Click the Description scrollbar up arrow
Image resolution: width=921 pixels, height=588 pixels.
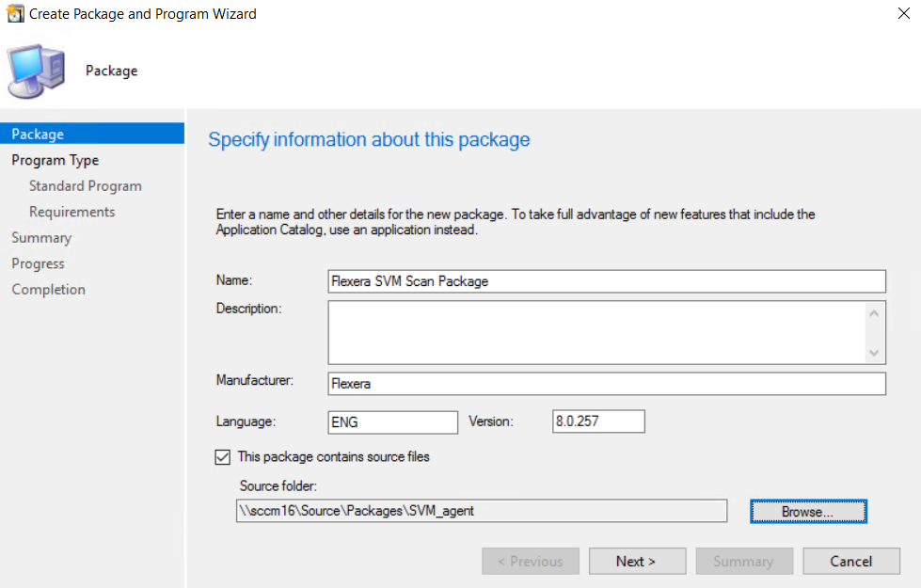click(x=874, y=312)
